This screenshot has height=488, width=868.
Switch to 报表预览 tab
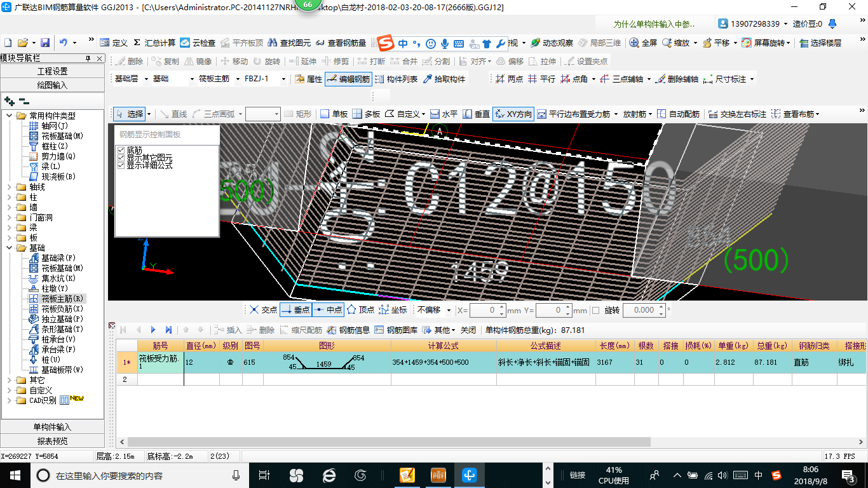coord(52,440)
